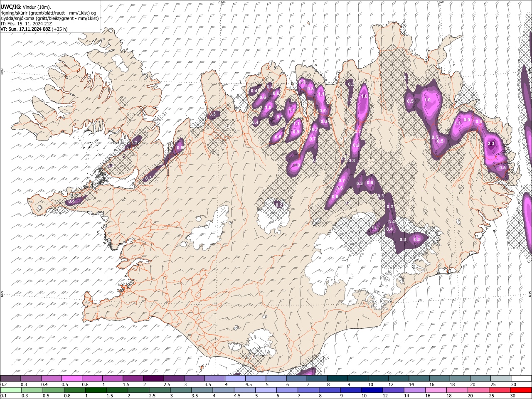This screenshot has width=532, height=399.
Task: Select the lavender swatch labeled 14, bottom row
Action: point(414,390)
